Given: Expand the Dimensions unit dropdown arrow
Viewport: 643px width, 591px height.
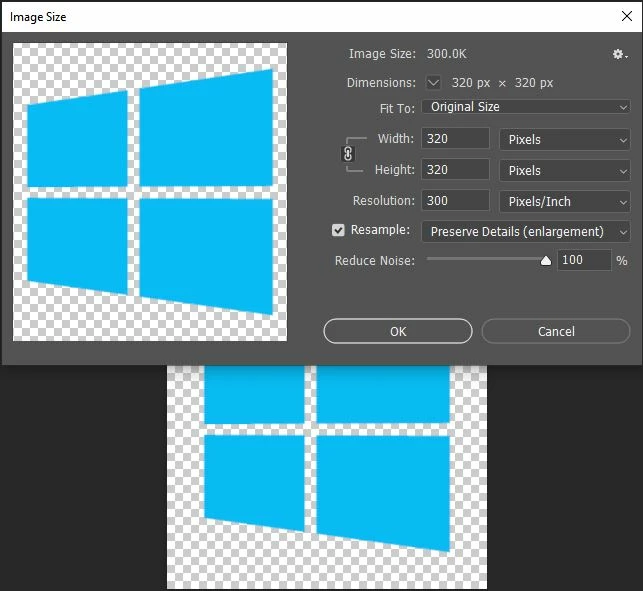Looking at the screenshot, I should coord(433,82).
